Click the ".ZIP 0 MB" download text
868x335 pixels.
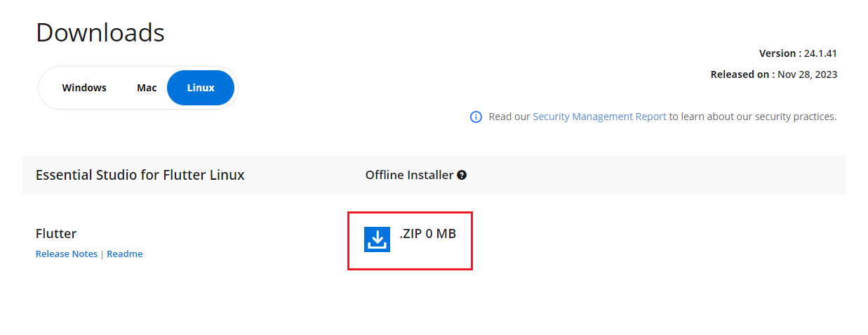[427, 234]
